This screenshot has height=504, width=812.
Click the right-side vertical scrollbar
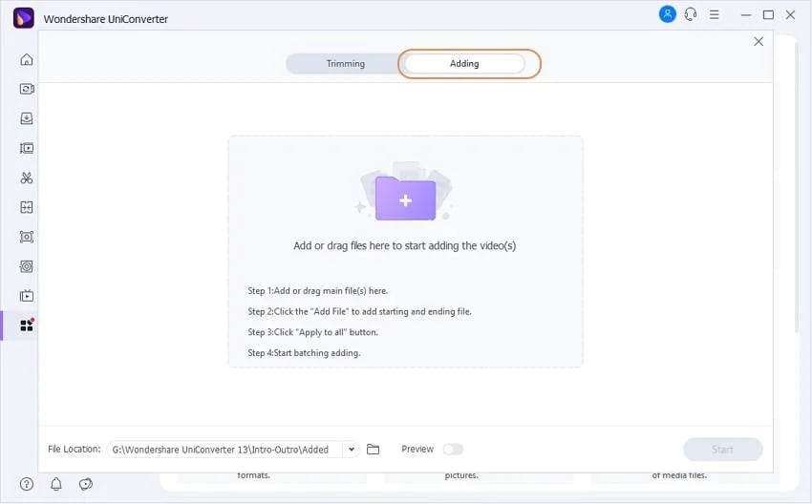tap(798, 186)
